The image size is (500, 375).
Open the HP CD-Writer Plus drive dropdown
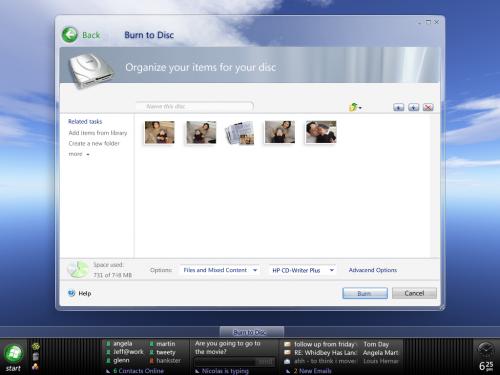coord(303,270)
